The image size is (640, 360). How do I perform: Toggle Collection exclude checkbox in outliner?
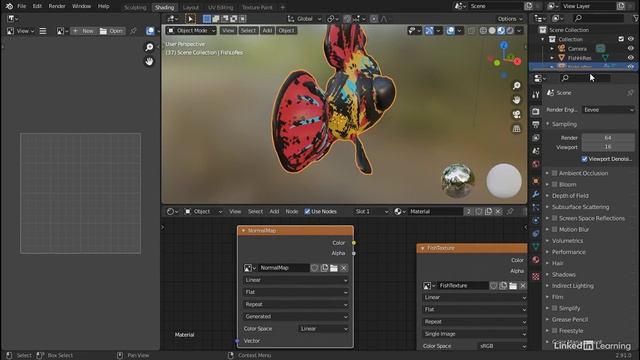(x=621, y=39)
